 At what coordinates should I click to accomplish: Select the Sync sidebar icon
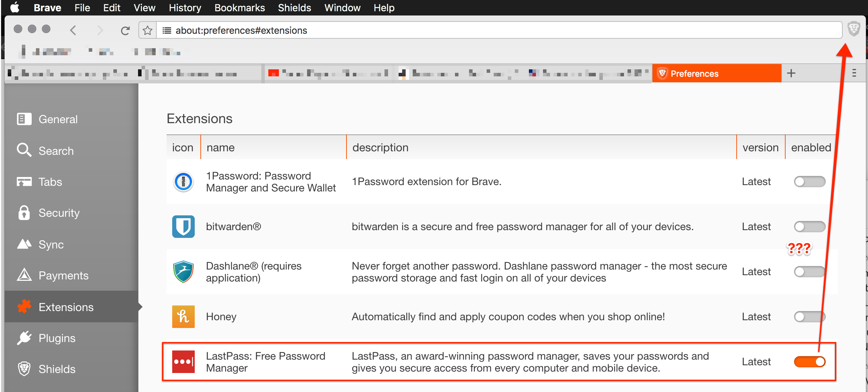pyautogui.click(x=24, y=244)
